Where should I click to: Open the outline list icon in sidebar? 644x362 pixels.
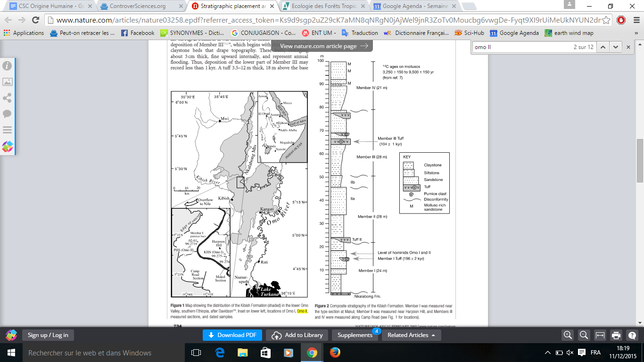pos(8,130)
